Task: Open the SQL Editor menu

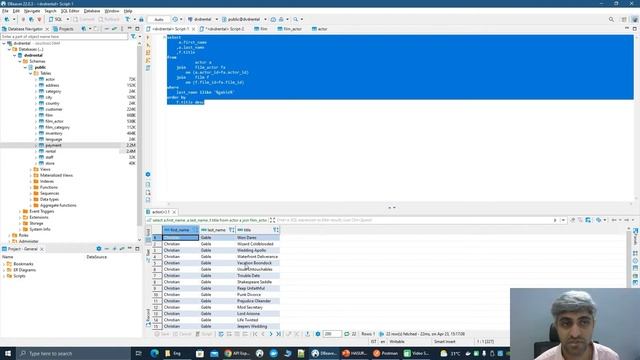Action: (x=70, y=11)
